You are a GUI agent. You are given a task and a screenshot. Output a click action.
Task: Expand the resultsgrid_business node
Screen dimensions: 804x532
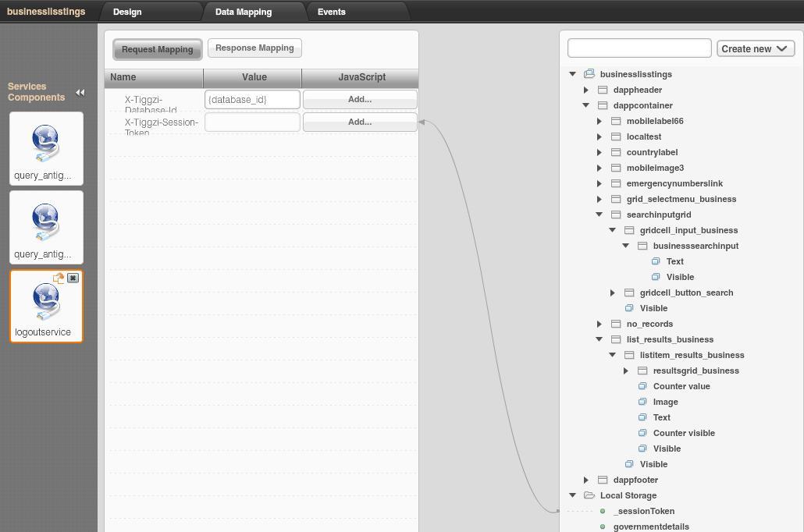click(x=626, y=371)
